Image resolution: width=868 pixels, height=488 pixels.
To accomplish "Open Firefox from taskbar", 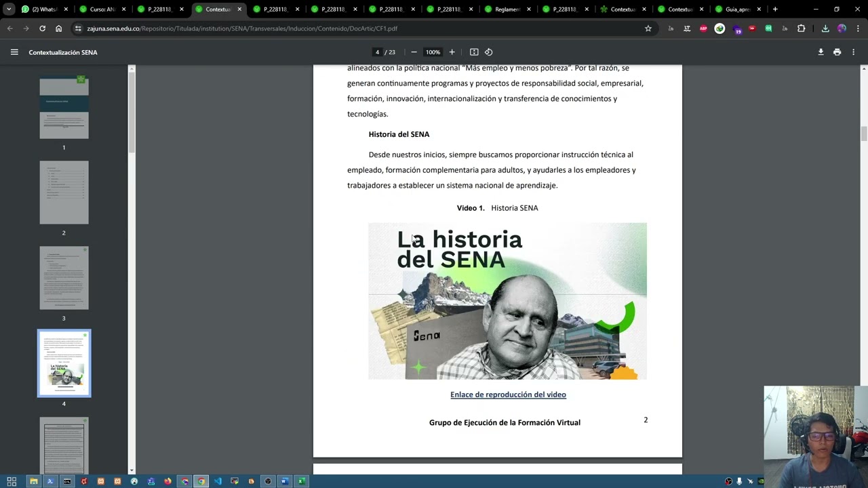I will coord(167,481).
